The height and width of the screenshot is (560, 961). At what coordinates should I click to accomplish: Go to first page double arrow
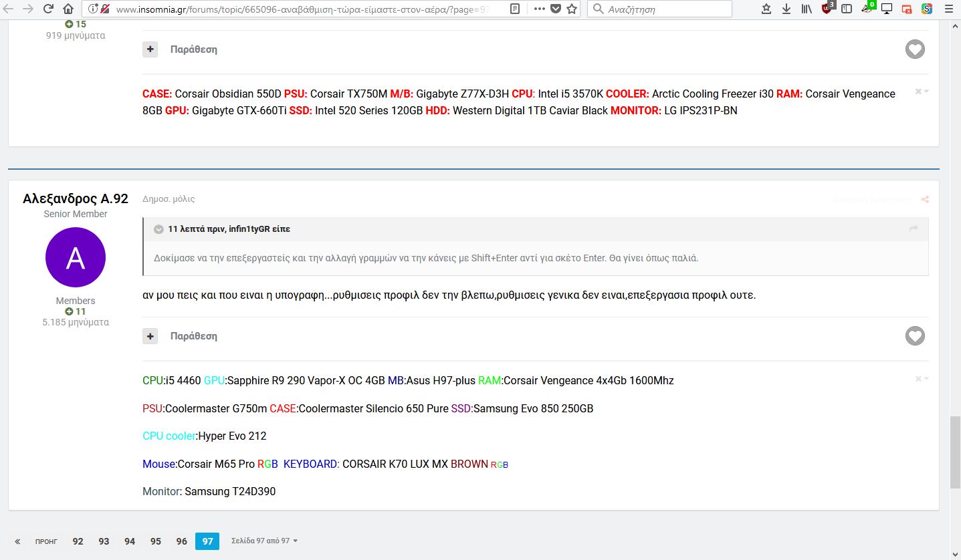[17, 541]
